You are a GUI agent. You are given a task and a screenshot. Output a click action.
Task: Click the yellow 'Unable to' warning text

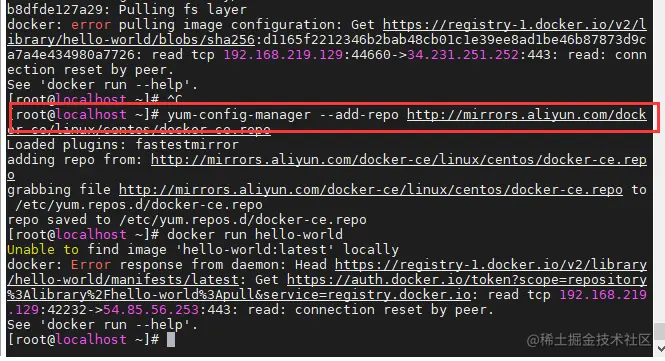tap(42, 249)
